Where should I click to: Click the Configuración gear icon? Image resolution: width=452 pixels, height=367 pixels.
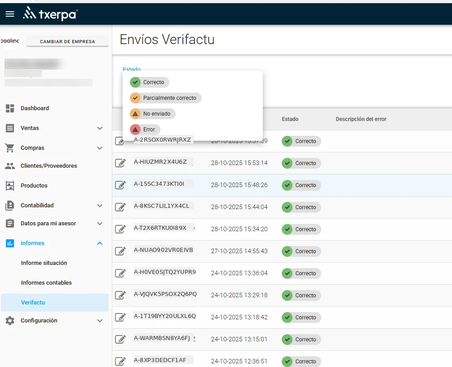(x=10, y=320)
